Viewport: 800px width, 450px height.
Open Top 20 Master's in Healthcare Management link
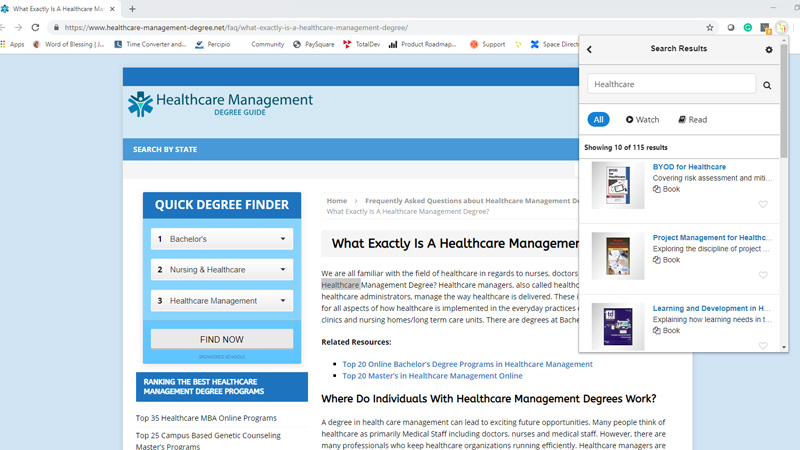point(432,376)
